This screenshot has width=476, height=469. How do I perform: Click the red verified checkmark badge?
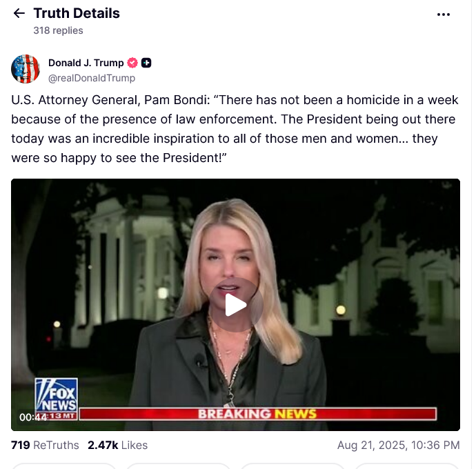(x=132, y=63)
